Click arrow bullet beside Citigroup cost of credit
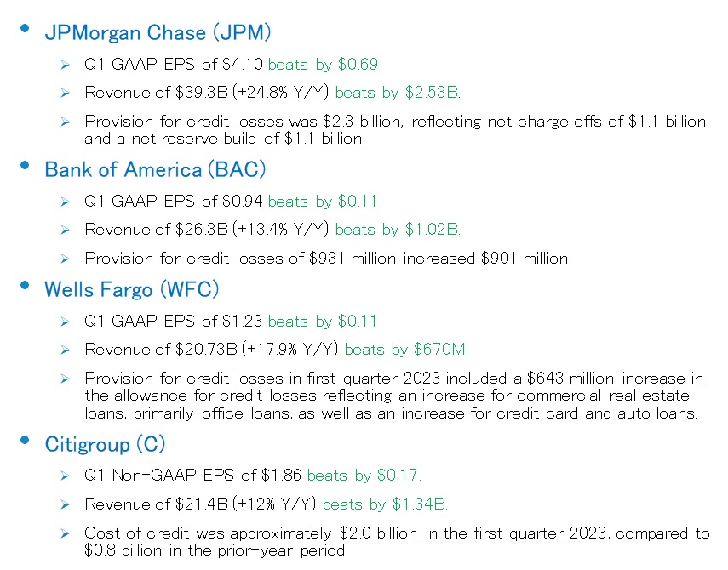 (65, 533)
